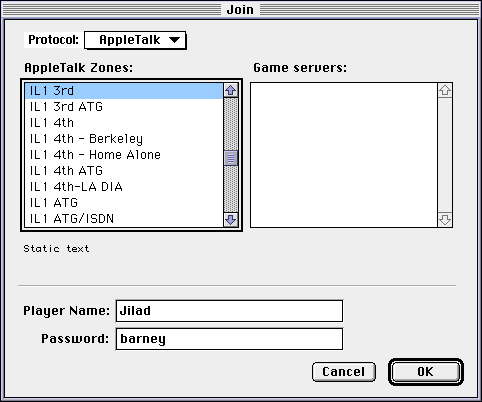This screenshot has height=402, width=482.
Task: Select the IL1 4th-LA DIA zone
Action: [x=124, y=187]
